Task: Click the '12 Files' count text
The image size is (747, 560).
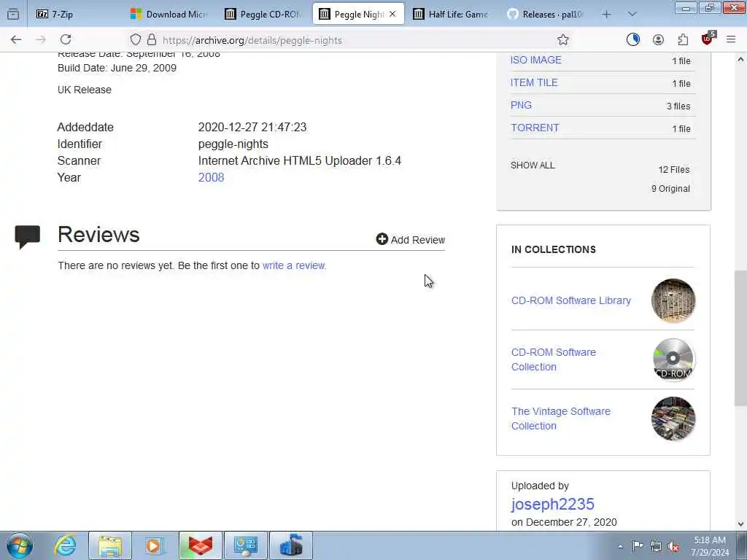Action: [x=674, y=170]
